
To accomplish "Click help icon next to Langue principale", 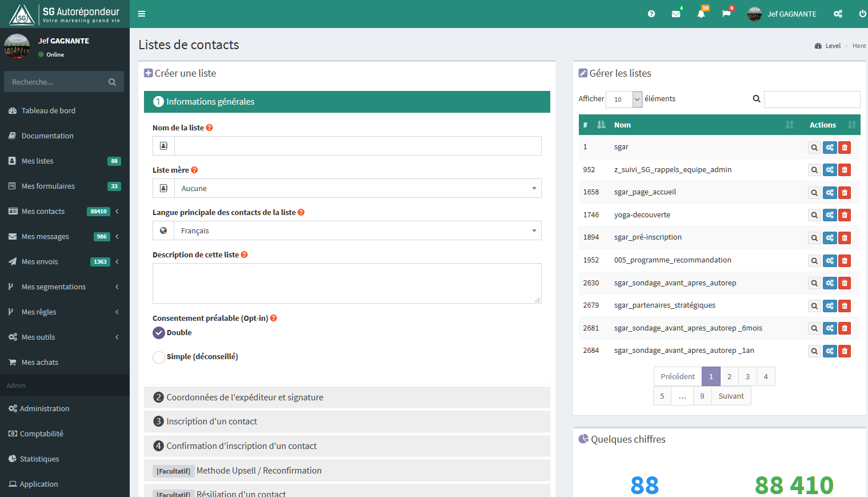I will [301, 212].
